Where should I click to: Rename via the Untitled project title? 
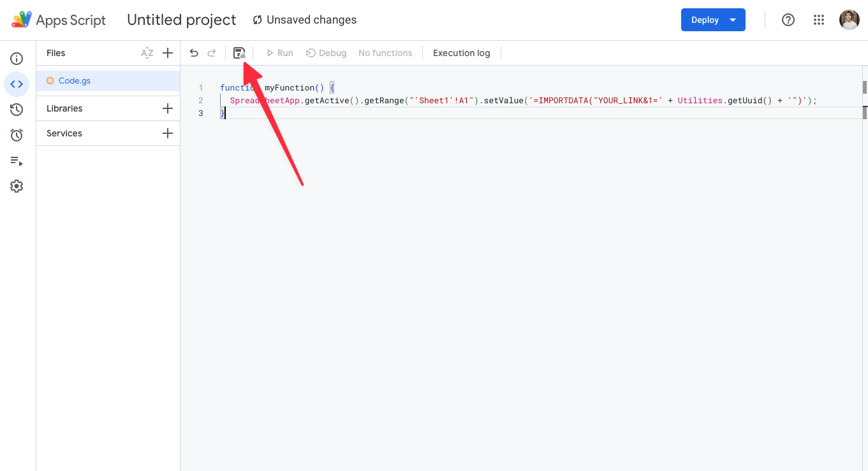[x=182, y=20]
